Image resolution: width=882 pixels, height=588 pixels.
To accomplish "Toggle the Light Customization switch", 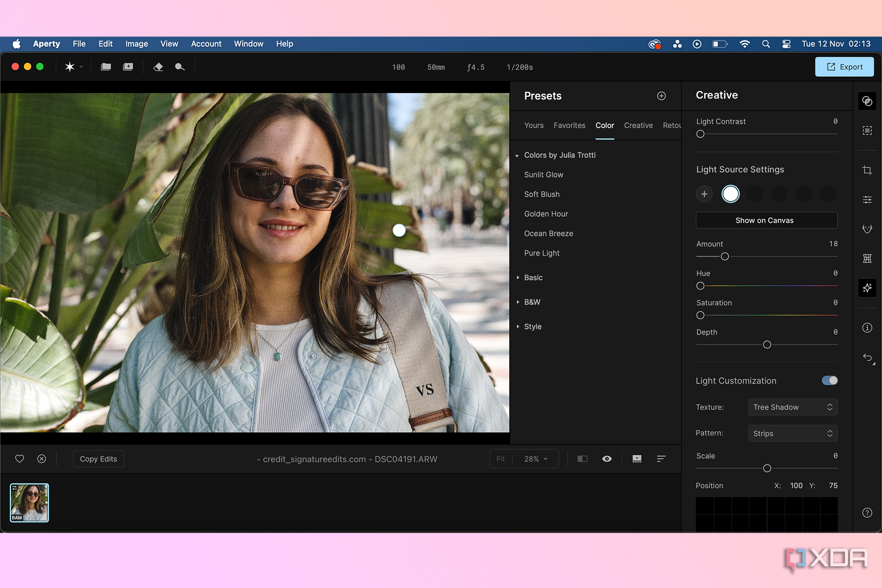I will pyautogui.click(x=829, y=381).
